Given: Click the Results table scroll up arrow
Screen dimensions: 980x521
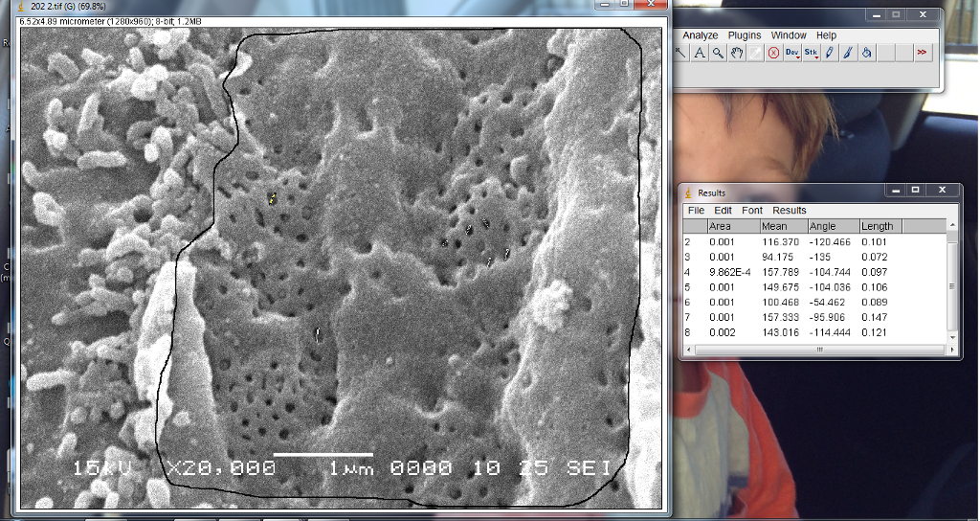Looking at the screenshot, I should (952, 225).
